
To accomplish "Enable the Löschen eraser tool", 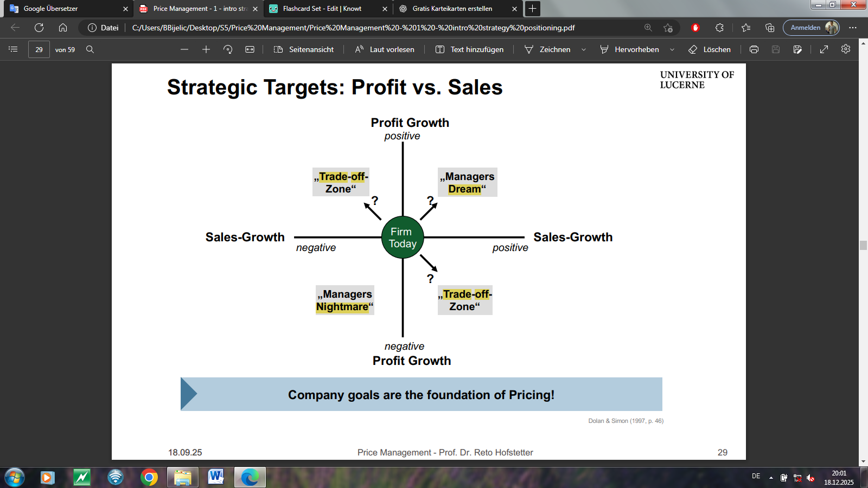I will click(x=710, y=49).
